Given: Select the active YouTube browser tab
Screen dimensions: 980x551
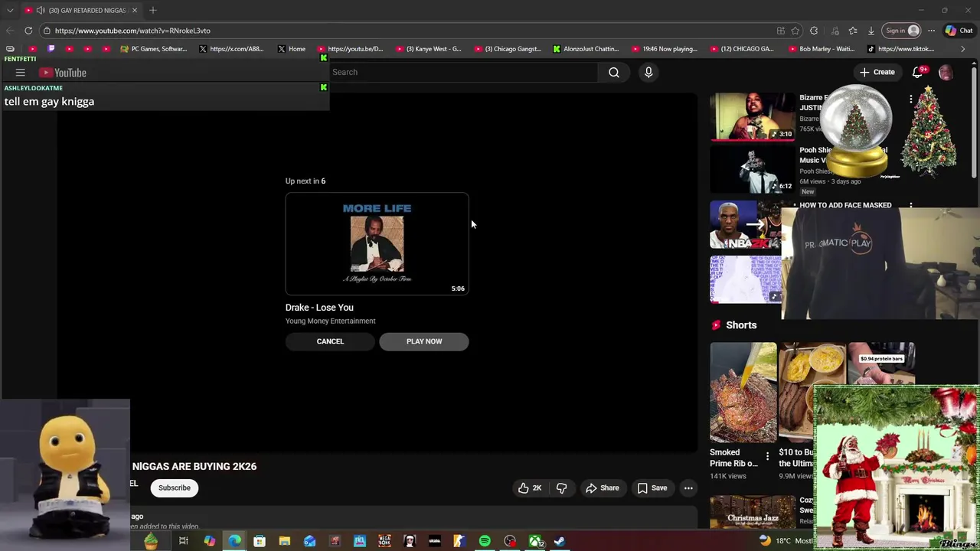Looking at the screenshot, I should click(x=80, y=10).
